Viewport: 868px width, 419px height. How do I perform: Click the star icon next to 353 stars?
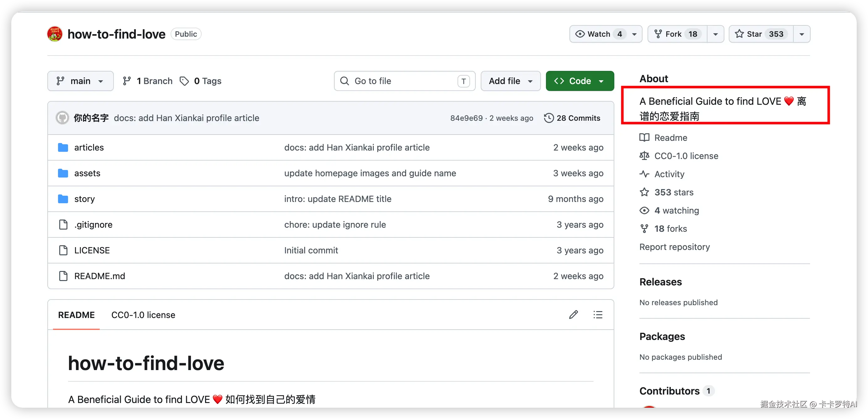pyautogui.click(x=644, y=192)
